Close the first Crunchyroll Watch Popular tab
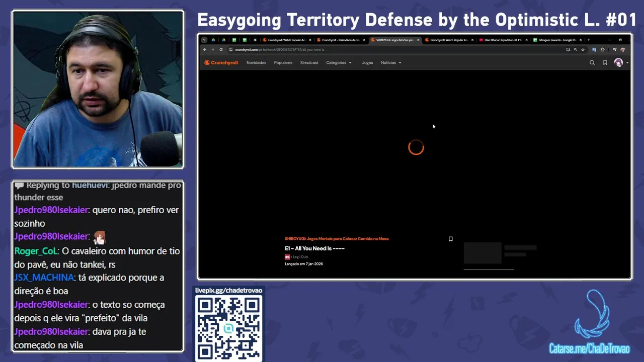 310,40
